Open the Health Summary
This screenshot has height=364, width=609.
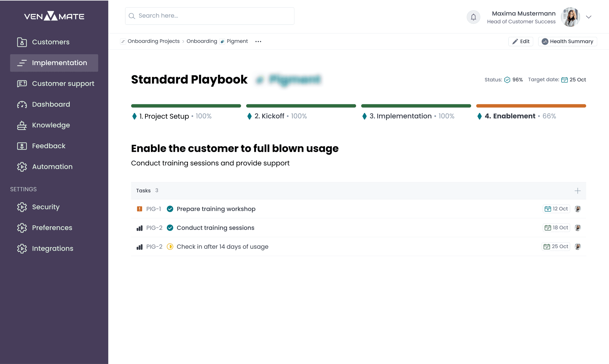point(567,41)
